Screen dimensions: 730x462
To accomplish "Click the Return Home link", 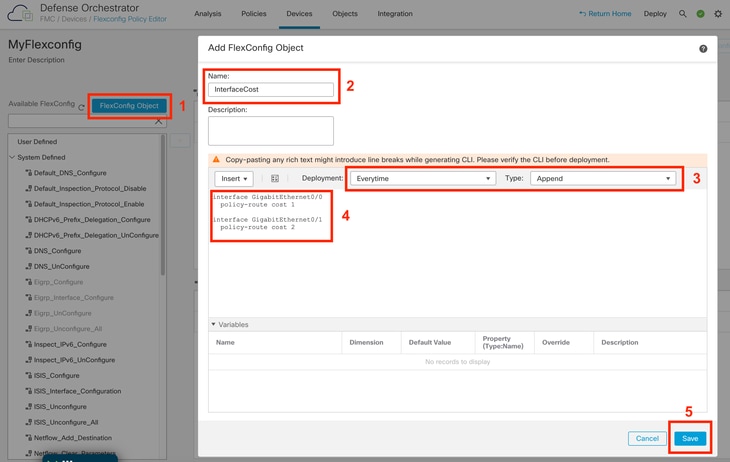I will [605, 14].
